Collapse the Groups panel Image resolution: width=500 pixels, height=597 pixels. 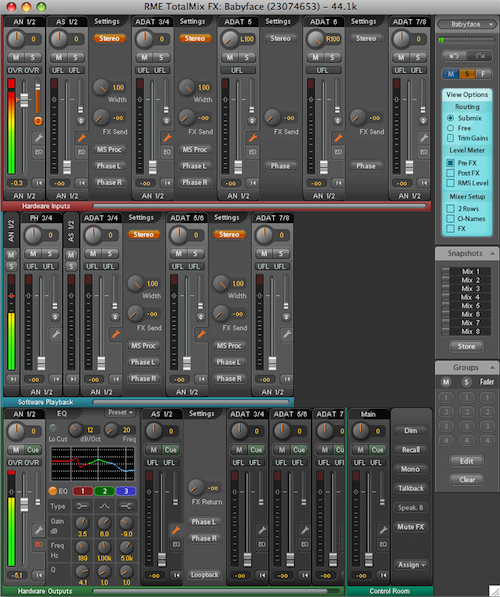click(492, 367)
